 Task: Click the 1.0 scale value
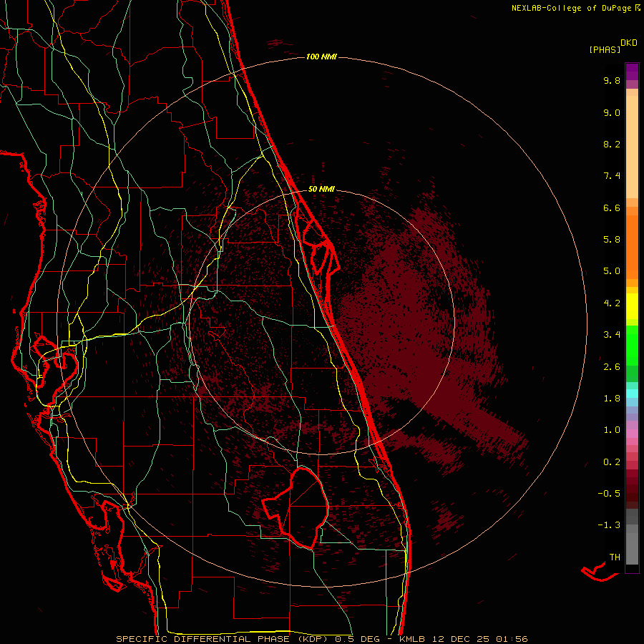[612, 430]
